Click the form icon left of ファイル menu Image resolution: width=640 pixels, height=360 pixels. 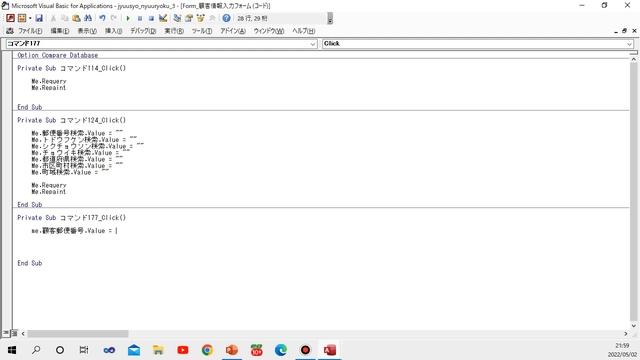click(10, 31)
